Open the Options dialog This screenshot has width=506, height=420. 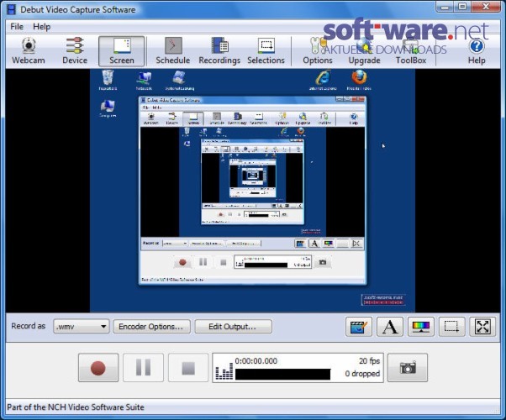tap(318, 51)
